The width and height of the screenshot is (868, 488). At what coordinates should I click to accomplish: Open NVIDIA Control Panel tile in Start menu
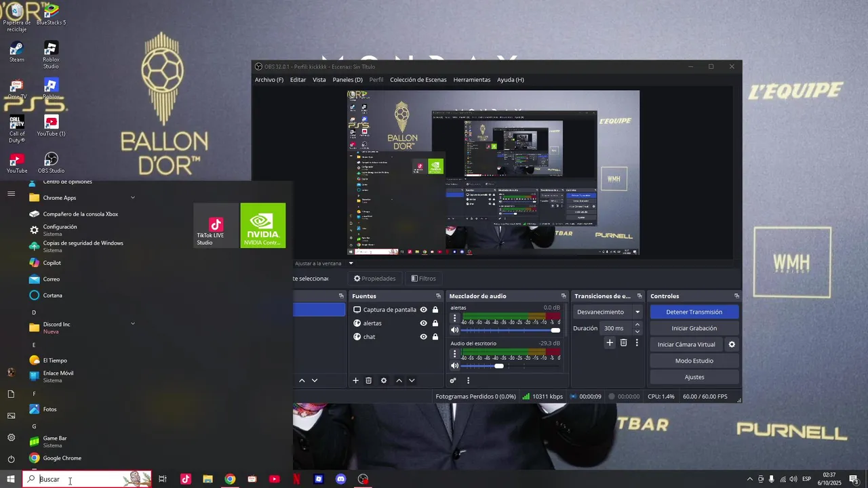[263, 226]
